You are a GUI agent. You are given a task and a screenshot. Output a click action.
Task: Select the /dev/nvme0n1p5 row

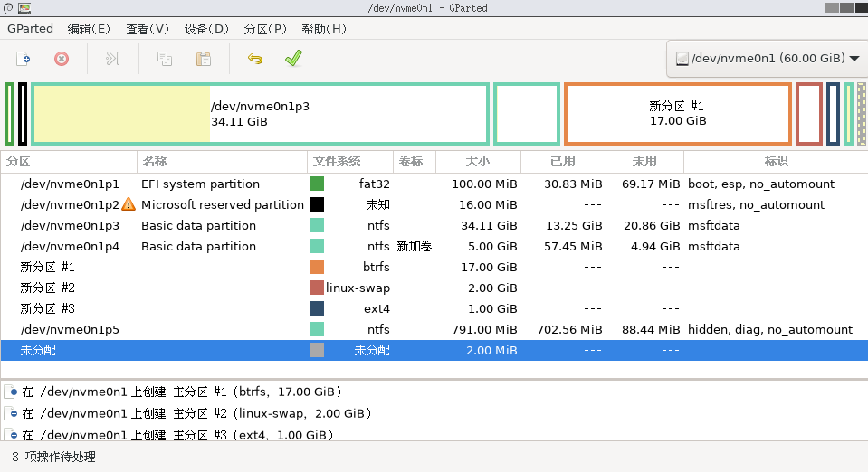click(434, 329)
